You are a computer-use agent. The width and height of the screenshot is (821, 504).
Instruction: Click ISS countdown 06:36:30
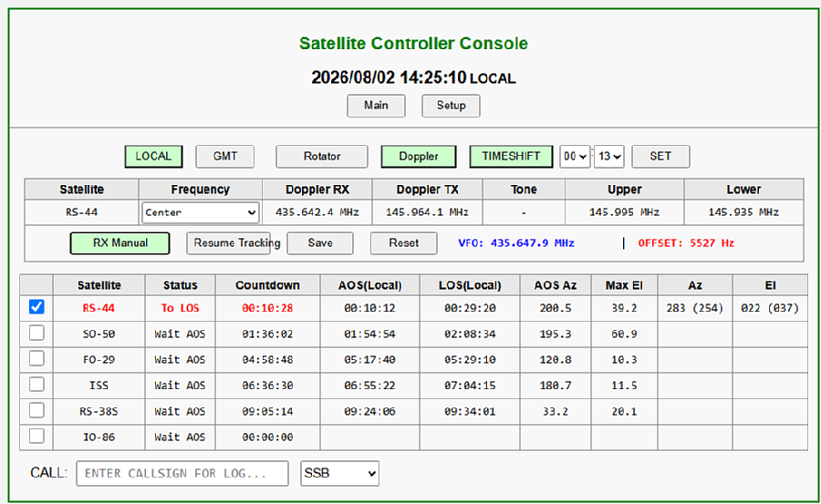(x=267, y=386)
